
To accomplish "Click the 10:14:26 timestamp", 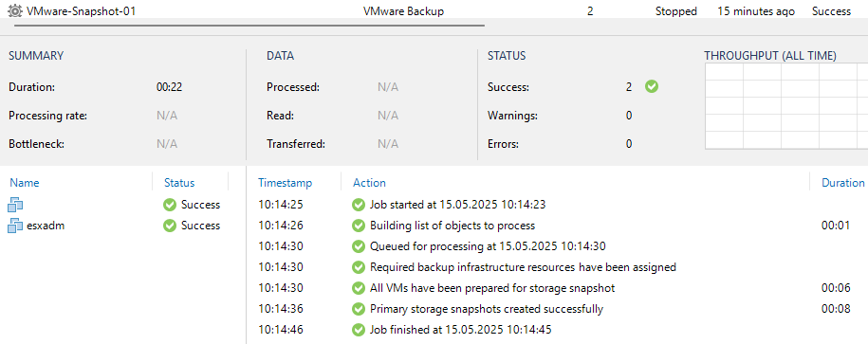I will (x=281, y=226).
